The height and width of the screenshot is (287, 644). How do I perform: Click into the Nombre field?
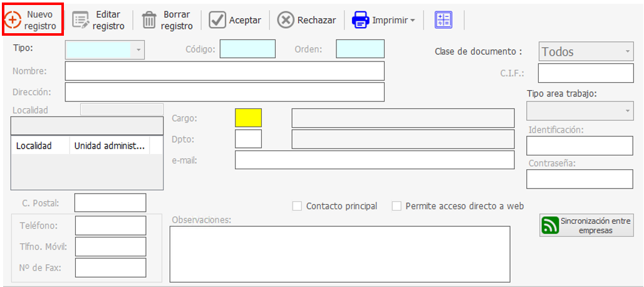(x=225, y=71)
